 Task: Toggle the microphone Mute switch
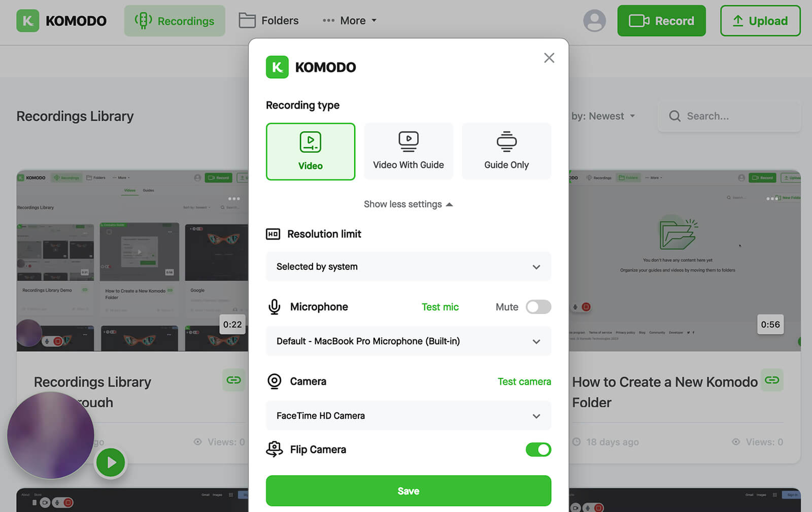pos(538,307)
